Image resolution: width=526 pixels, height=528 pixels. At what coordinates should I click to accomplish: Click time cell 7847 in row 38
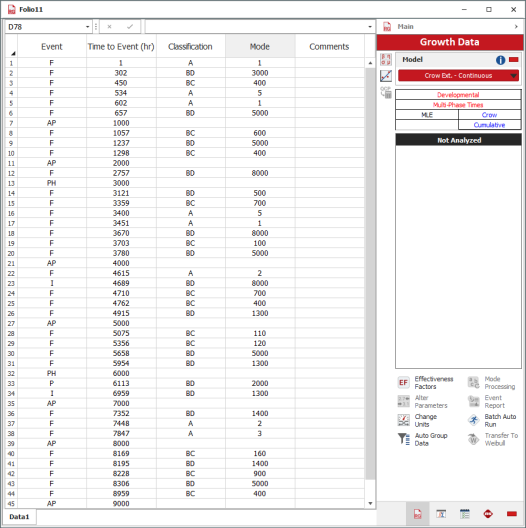click(121, 434)
